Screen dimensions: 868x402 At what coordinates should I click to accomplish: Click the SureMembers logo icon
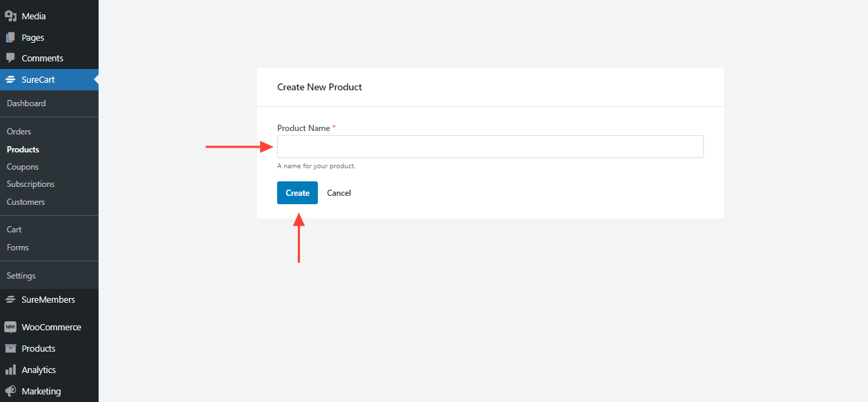pyautogui.click(x=10, y=300)
